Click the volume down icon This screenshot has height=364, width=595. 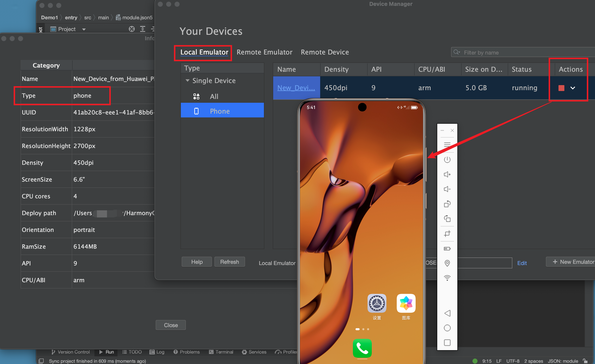pos(447,189)
